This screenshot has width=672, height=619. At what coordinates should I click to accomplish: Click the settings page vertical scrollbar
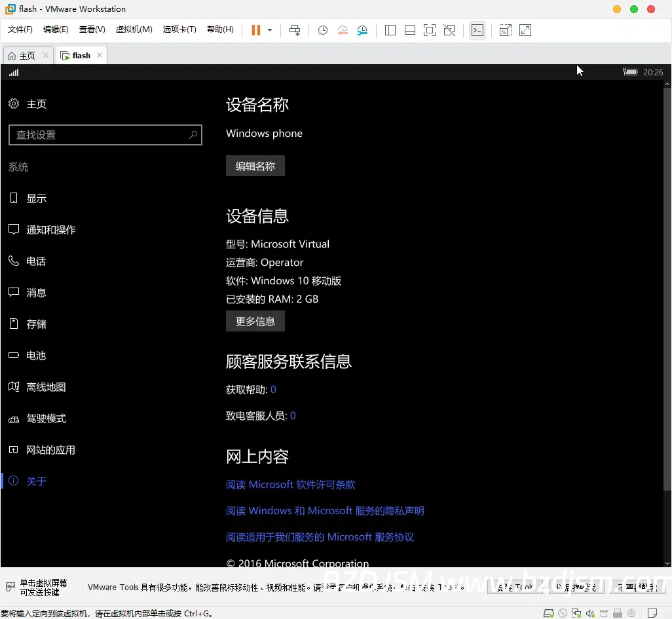667,290
